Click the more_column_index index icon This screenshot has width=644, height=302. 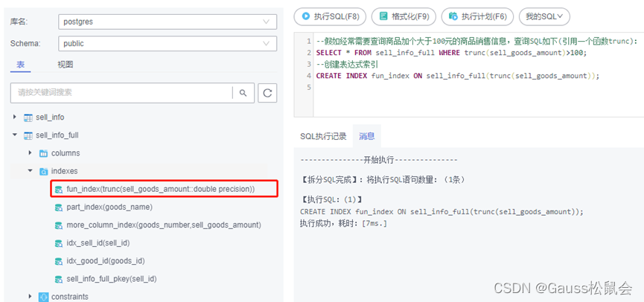[59, 225]
